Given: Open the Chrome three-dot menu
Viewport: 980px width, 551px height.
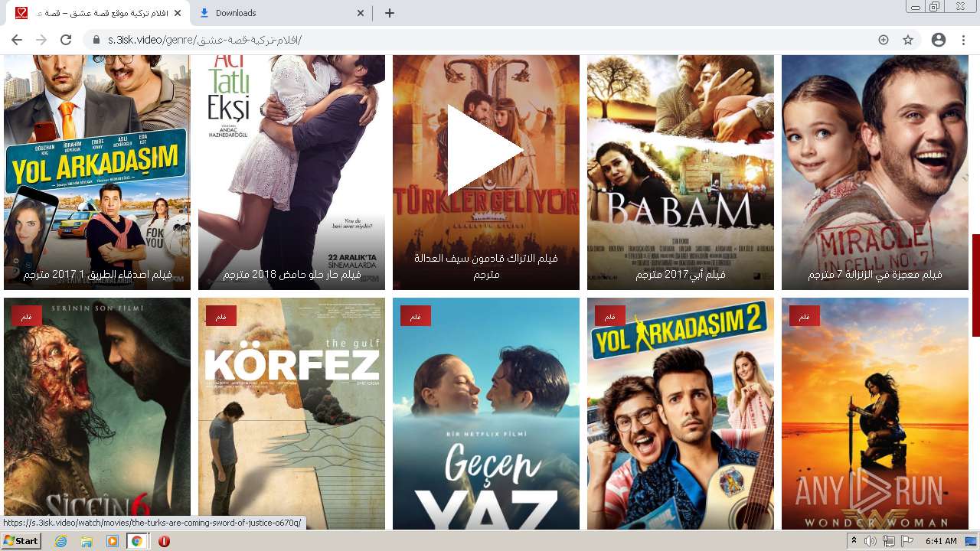Looking at the screenshot, I should (963, 40).
